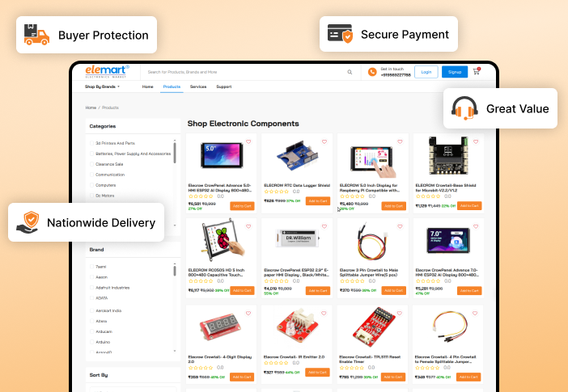Image resolution: width=568 pixels, height=392 pixels.
Task: Tick the Clearance Sale category checkbox
Action: [91, 164]
